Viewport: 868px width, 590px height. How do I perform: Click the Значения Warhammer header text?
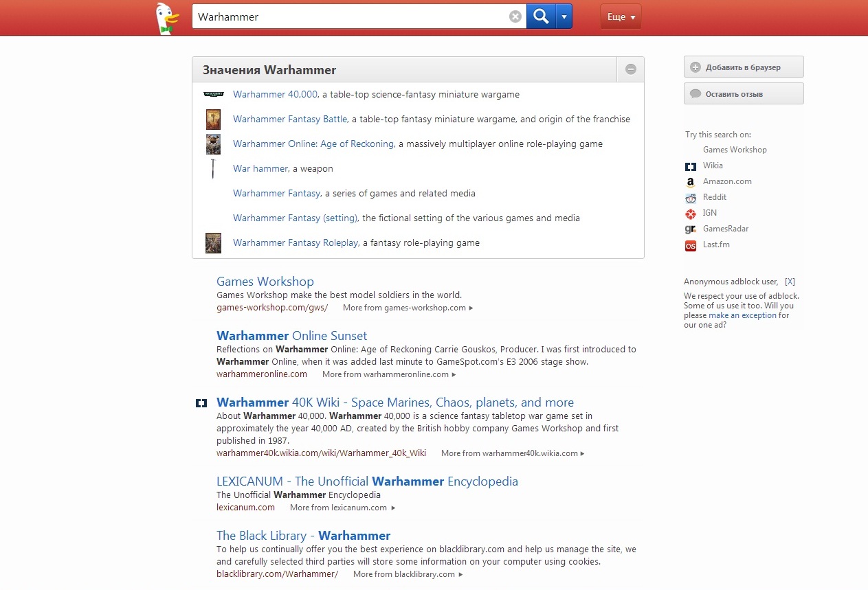click(269, 70)
